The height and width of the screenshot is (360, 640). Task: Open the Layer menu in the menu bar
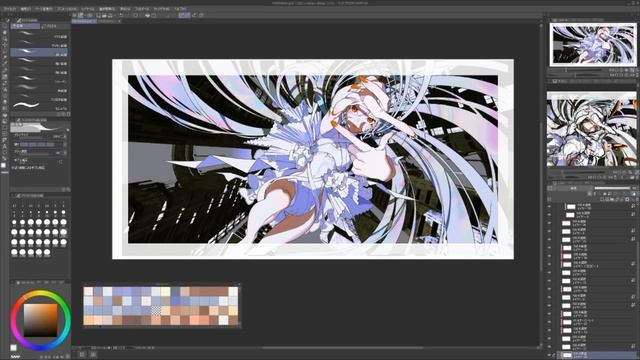tap(87, 9)
